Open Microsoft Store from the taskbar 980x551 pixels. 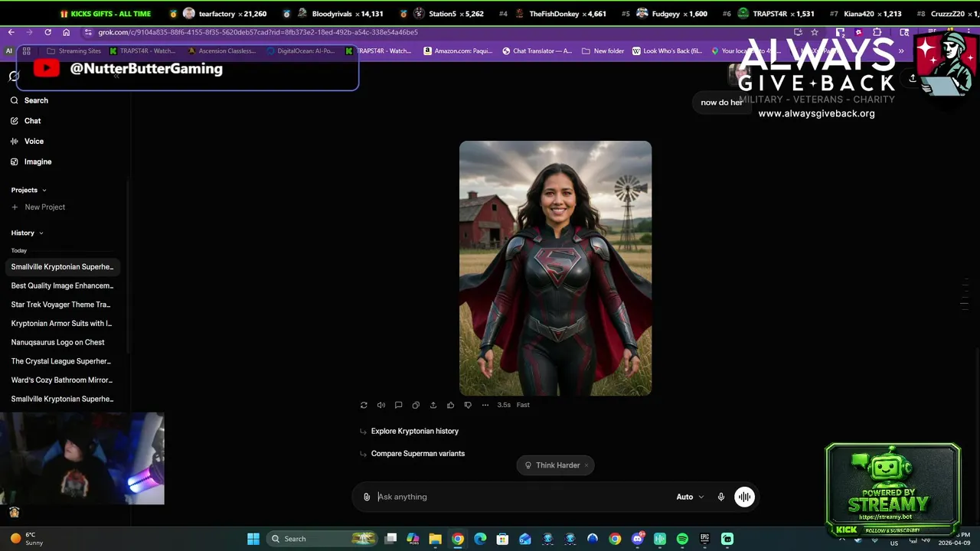tap(502, 539)
